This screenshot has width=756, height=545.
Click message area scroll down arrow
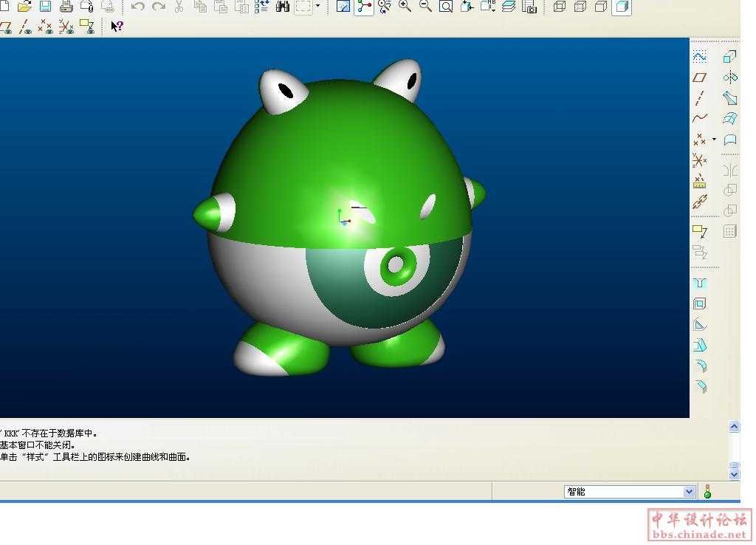tap(734, 475)
